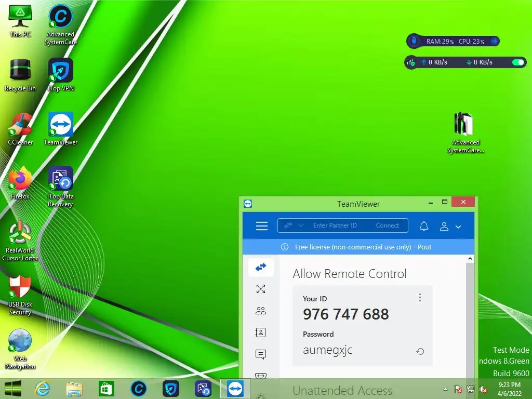Screen dimensions: 532x399
Task: Click upload speed 0 KB/s reading
Action: pyautogui.click(x=434, y=62)
